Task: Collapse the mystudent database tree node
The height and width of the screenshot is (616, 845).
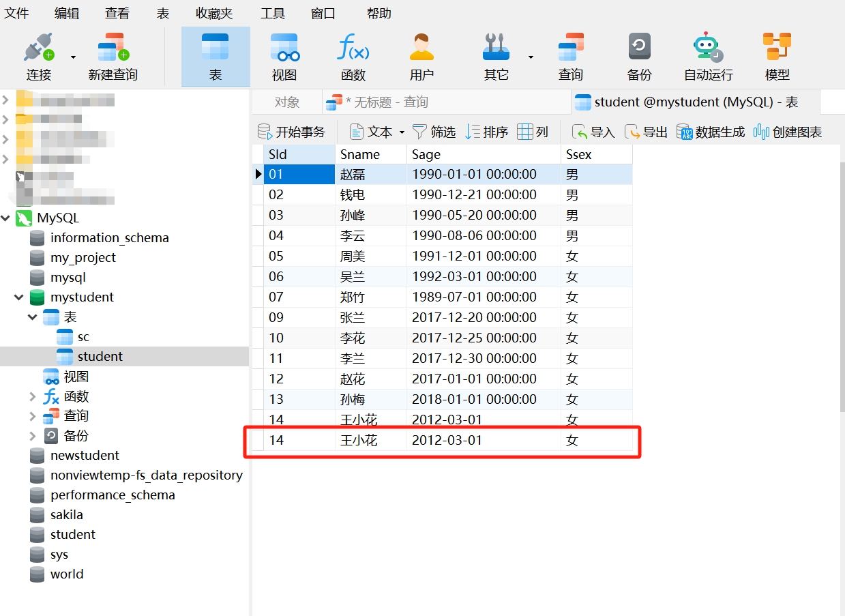Action: pyautogui.click(x=18, y=297)
